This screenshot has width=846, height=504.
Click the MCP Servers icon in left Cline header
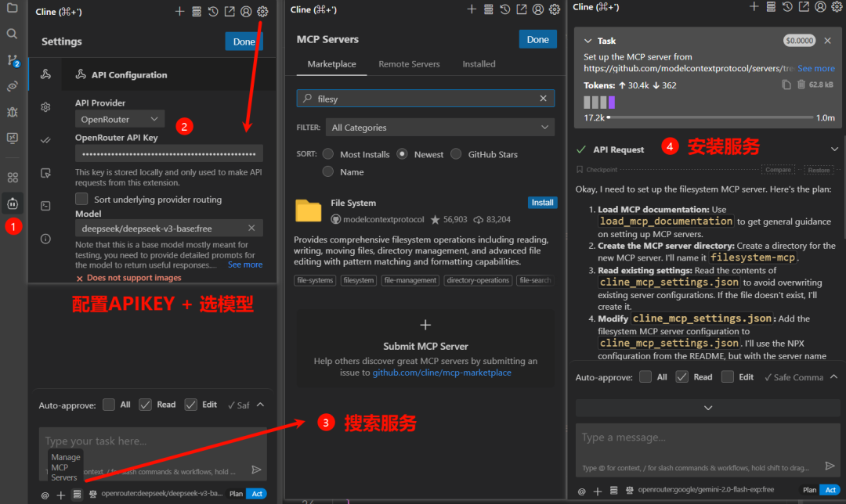point(197,11)
